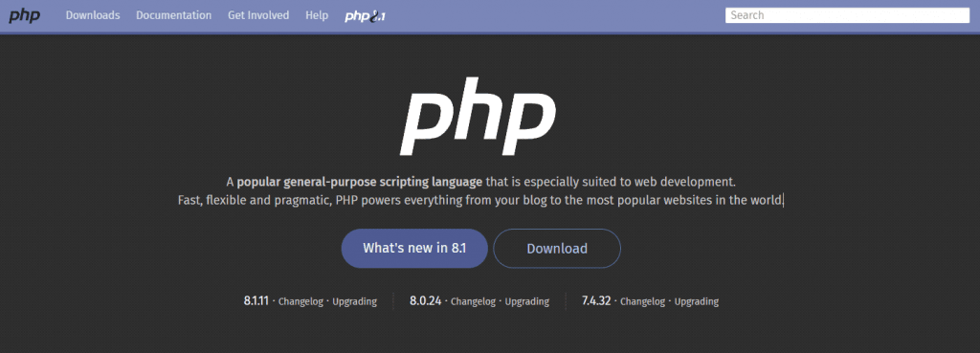980x353 pixels.
Task: Open the Downloads menu item
Action: coord(93,15)
